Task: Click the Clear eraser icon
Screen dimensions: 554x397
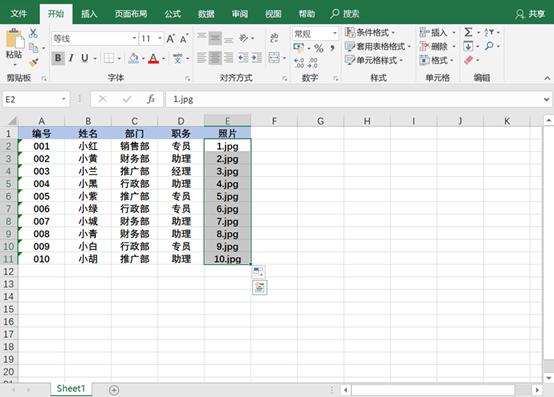Action: pyautogui.click(x=468, y=60)
